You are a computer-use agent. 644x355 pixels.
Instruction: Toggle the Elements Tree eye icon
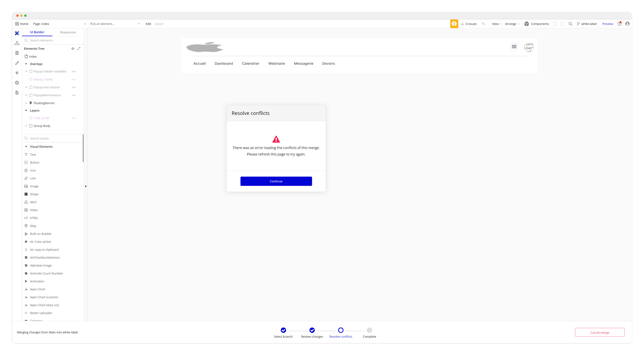pos(73,49)
